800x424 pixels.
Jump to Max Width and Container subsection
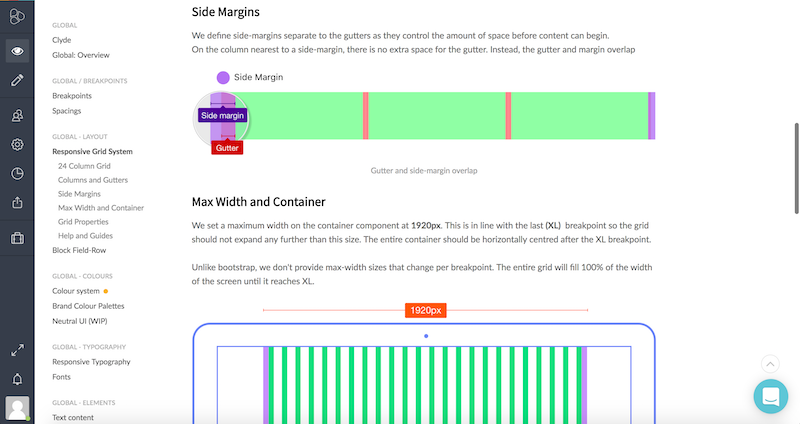coord(101,208)
